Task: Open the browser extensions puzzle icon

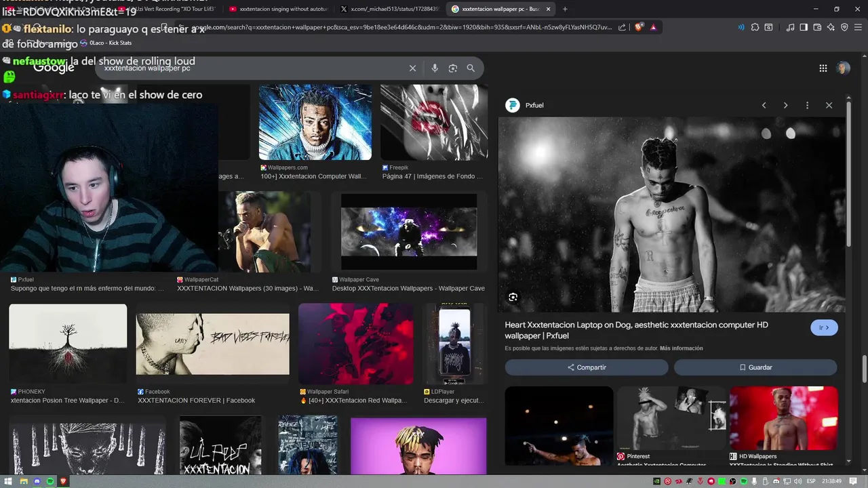Action: [x=755, y=27]
